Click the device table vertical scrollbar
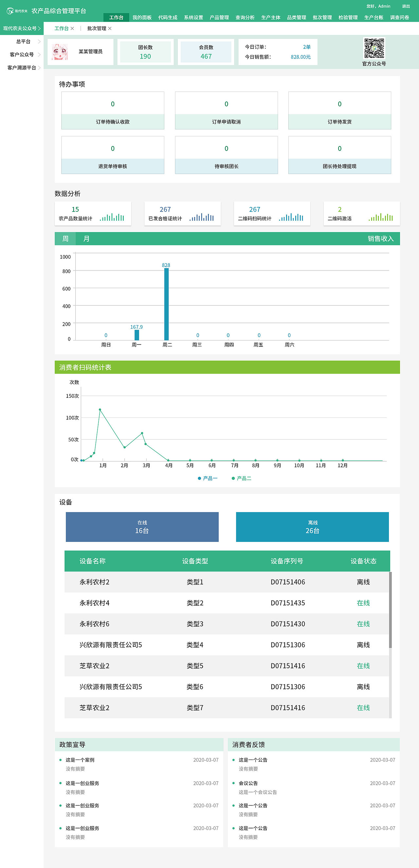Image resolution: width=419 pixels, height=868 pixels. [391, 610]
